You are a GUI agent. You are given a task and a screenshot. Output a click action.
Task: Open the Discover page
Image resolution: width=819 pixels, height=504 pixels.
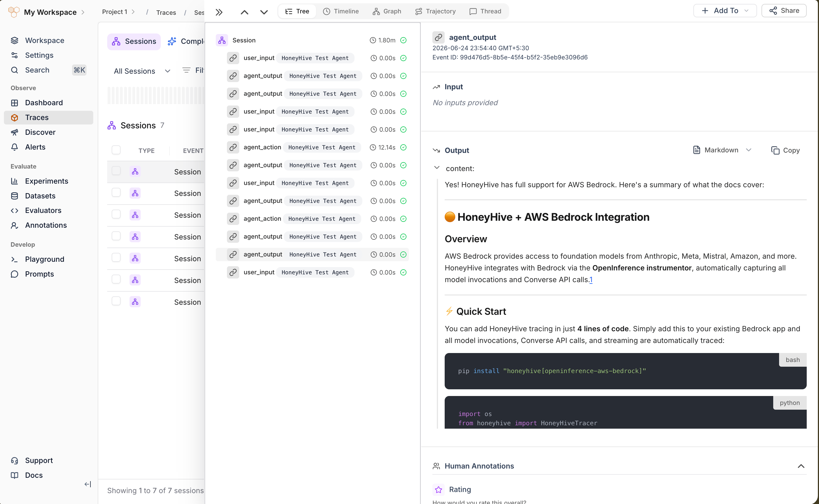(x=40, y=132)
